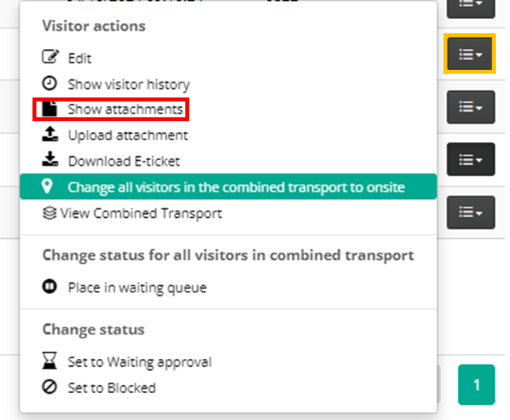510x420 pixels.
Task: Click the hourglass Waiting approval icon
Action: coord(50,361)
